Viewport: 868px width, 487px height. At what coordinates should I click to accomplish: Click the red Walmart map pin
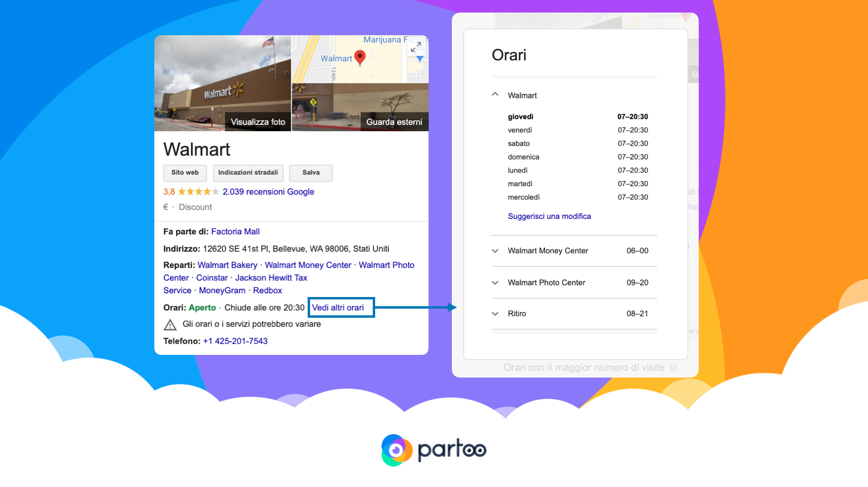tap(360, 57)
